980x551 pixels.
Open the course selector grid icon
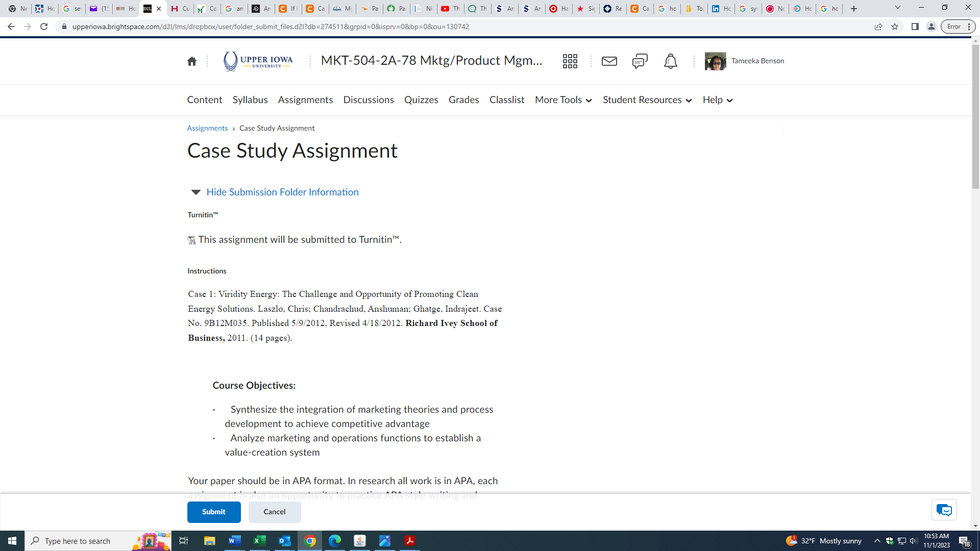(570, 61)
